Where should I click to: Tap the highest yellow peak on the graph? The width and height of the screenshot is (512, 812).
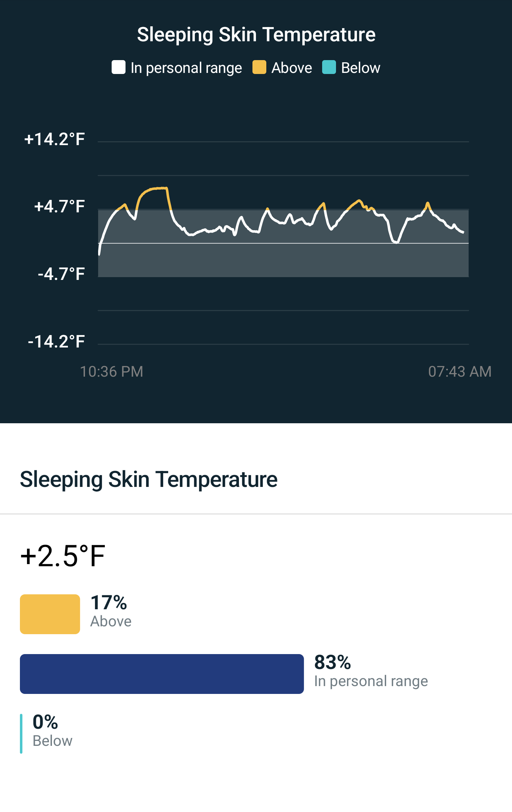pyautogui.click(x=156, y=188)
